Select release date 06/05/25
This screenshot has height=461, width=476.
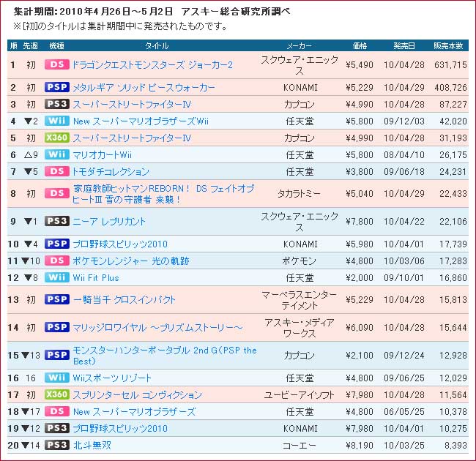(x=404, y=412)
